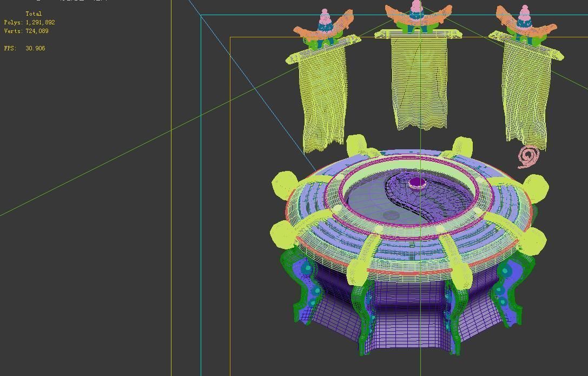Click the FPS value 30.906
Image resolution: width=588 pixels, height=376 pixels.
click(x=35, y=48)
